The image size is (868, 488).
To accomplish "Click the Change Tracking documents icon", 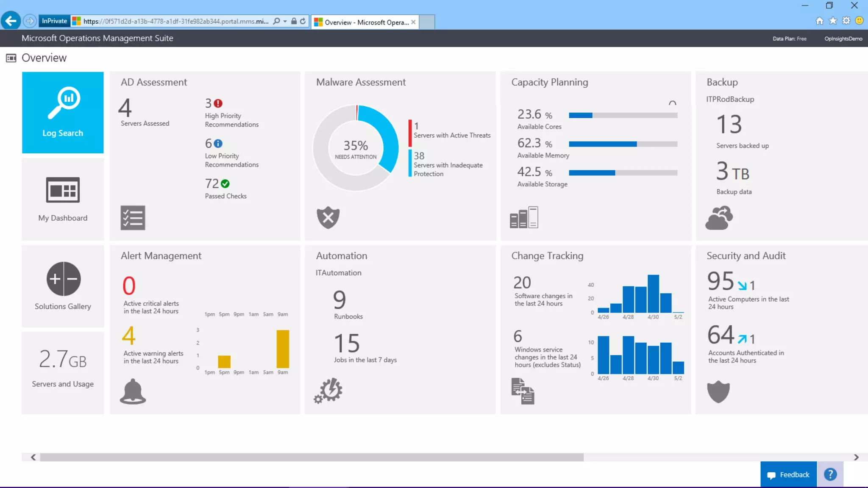I will pyautogui.click(x=523, y=391).
